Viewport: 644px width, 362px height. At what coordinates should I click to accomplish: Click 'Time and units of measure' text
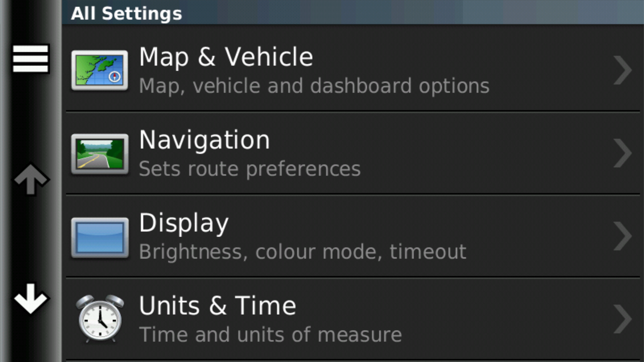pyautogui.click(x=271, y=335)
